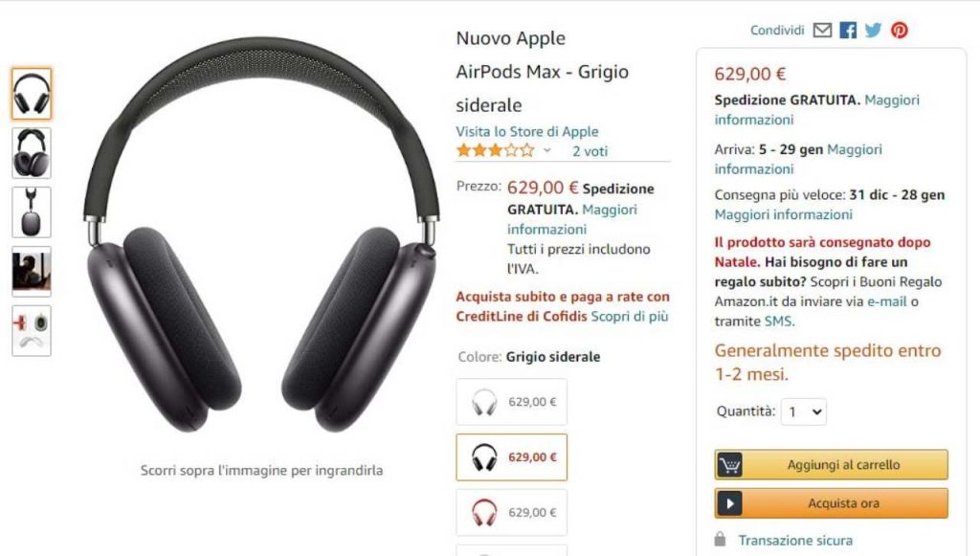Viewport: 980px width, 556px height.
Task: Click the star rating icons
Action: 496,150
